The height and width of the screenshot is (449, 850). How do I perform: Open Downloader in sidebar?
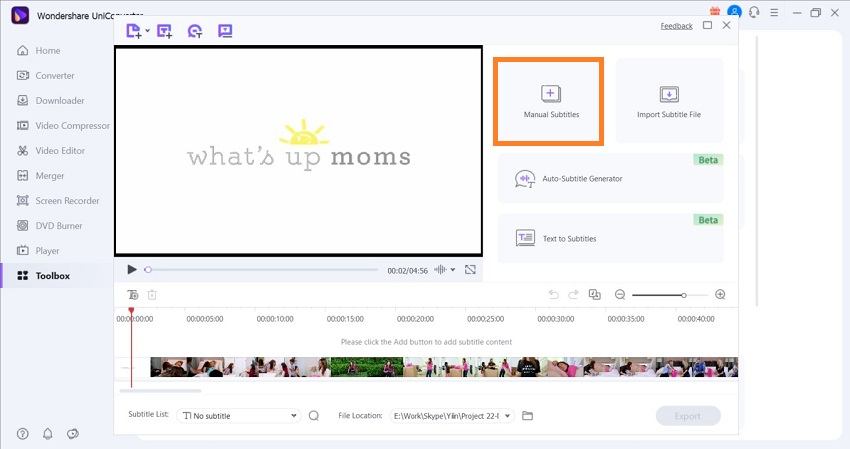tap(50, 100)
